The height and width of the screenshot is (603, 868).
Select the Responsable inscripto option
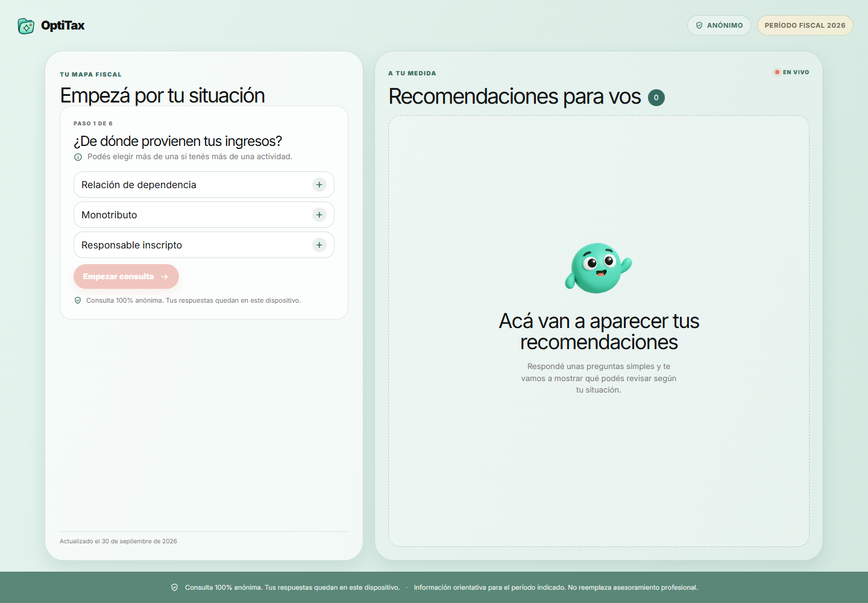204,245
